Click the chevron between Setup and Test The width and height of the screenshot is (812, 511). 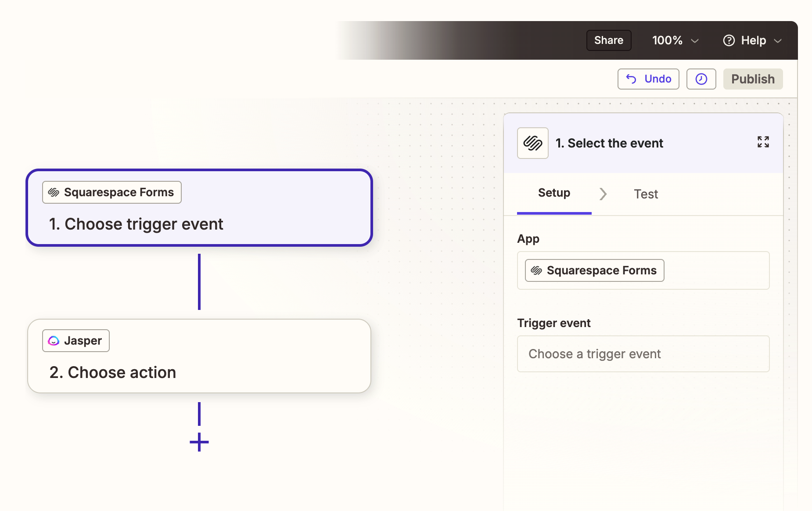pyautogui.click(x=603, y=194)
